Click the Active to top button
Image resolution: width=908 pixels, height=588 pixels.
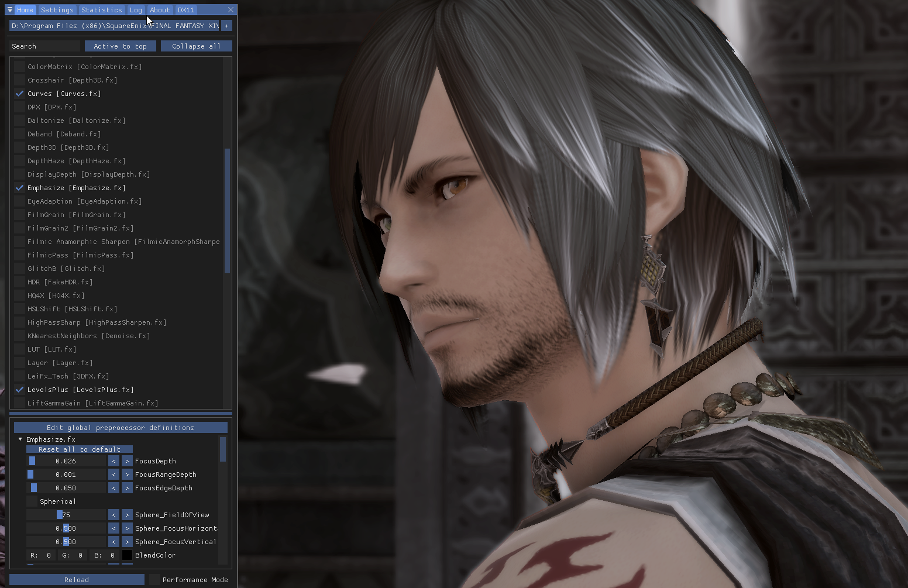121,46
